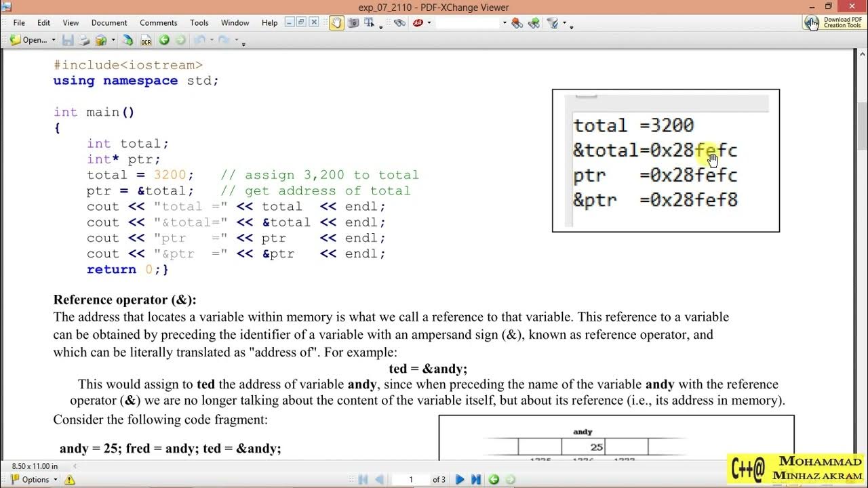Click the scan document icon
Viewport: 868px width, 488px height.
coord(127,40)
